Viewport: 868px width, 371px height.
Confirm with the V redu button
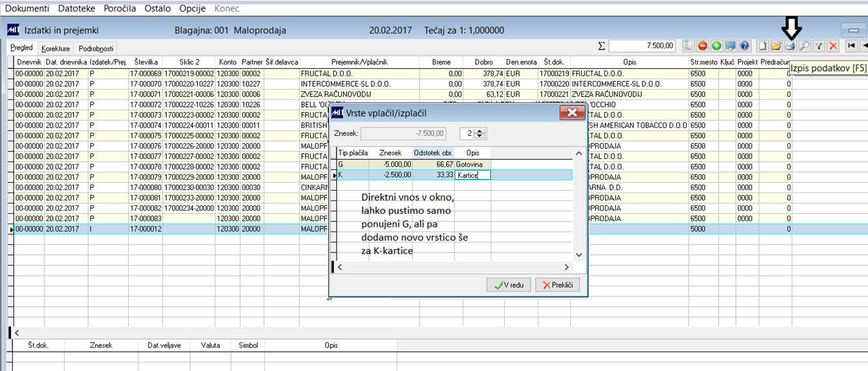point(509,285)
